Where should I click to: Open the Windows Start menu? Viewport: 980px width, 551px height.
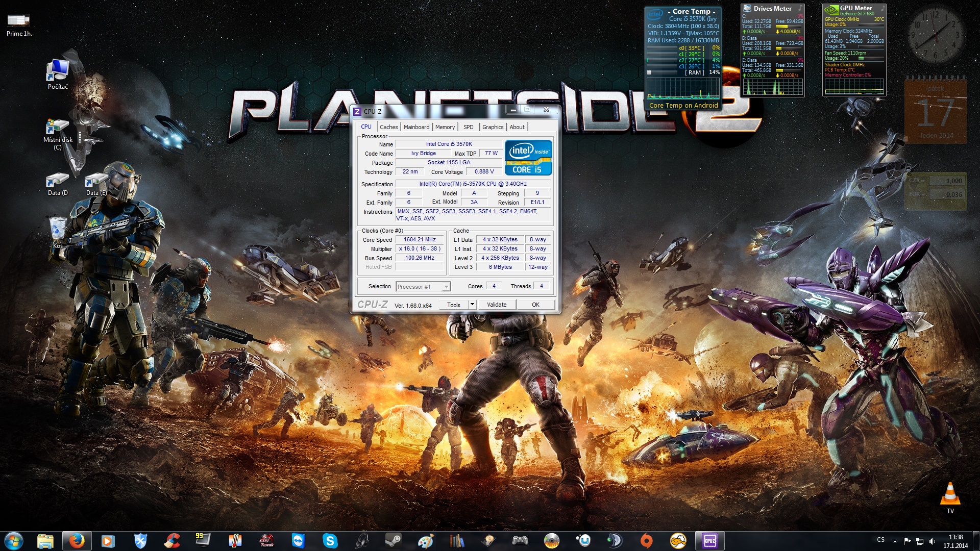coord(14,541)
